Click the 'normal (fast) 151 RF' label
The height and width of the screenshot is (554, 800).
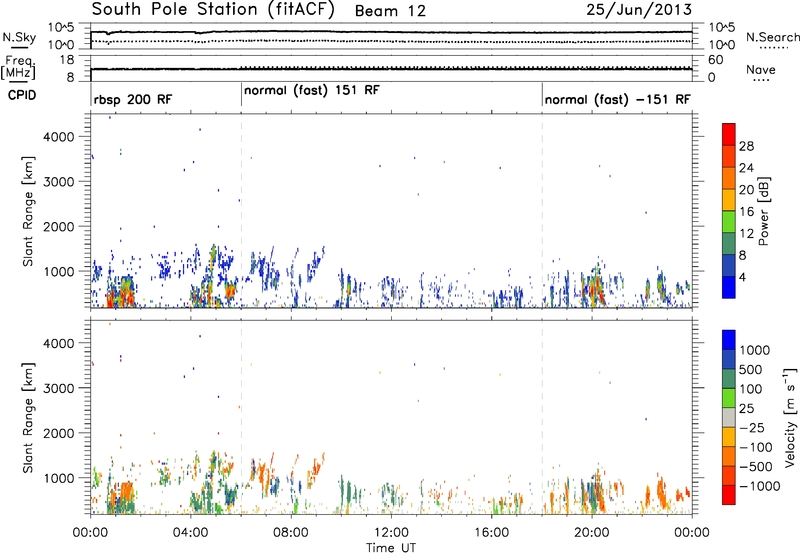pos(312,91)
